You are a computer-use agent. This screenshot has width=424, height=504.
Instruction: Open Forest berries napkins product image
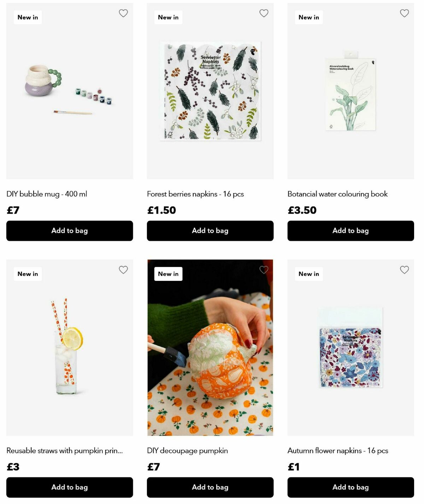[210, 91]
